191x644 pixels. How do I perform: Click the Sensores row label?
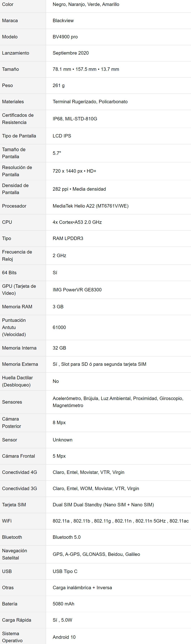point(12,402)
